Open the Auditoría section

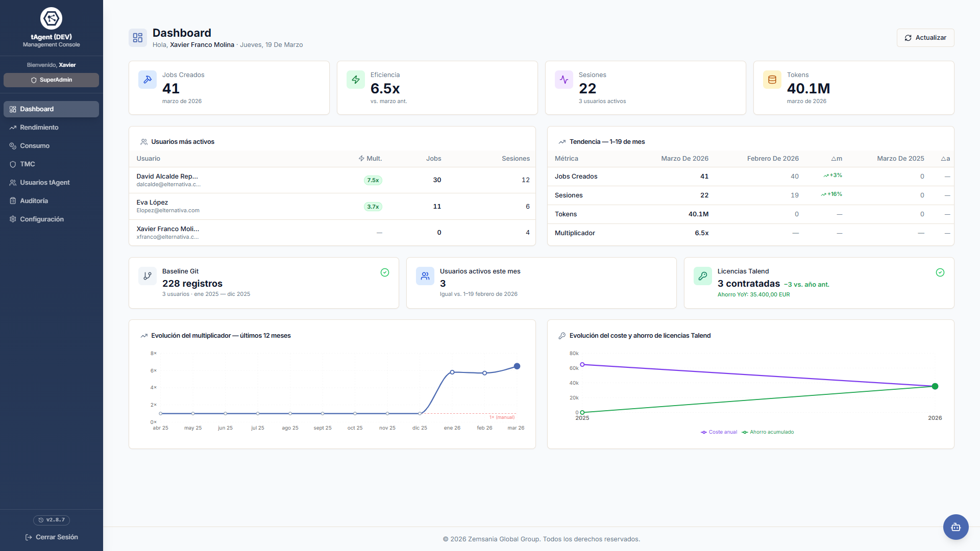coord(51,201)
